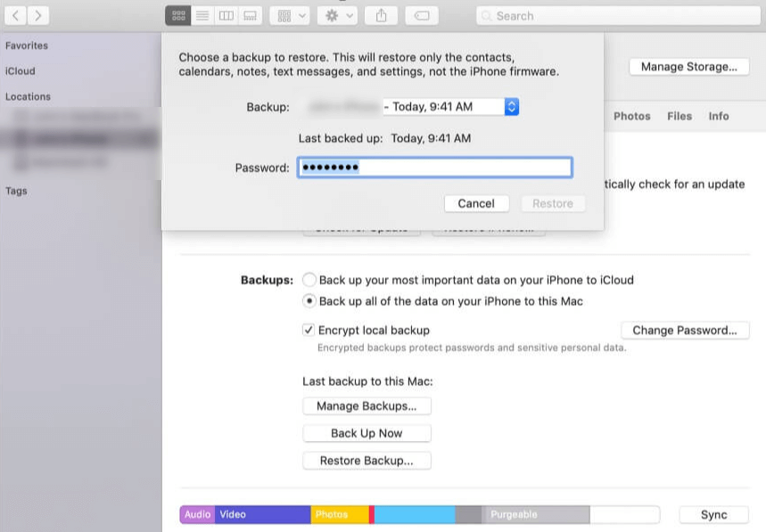Click Back Up Now
Image resolution: width=766 pixels, height=532 pixels.
click(x=367, y=433)
